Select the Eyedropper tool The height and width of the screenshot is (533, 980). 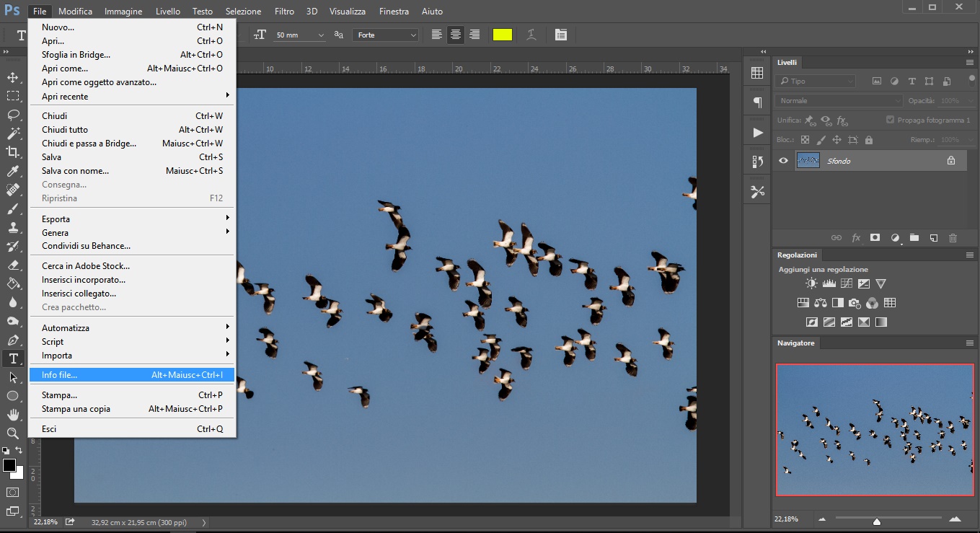(13, 171)
